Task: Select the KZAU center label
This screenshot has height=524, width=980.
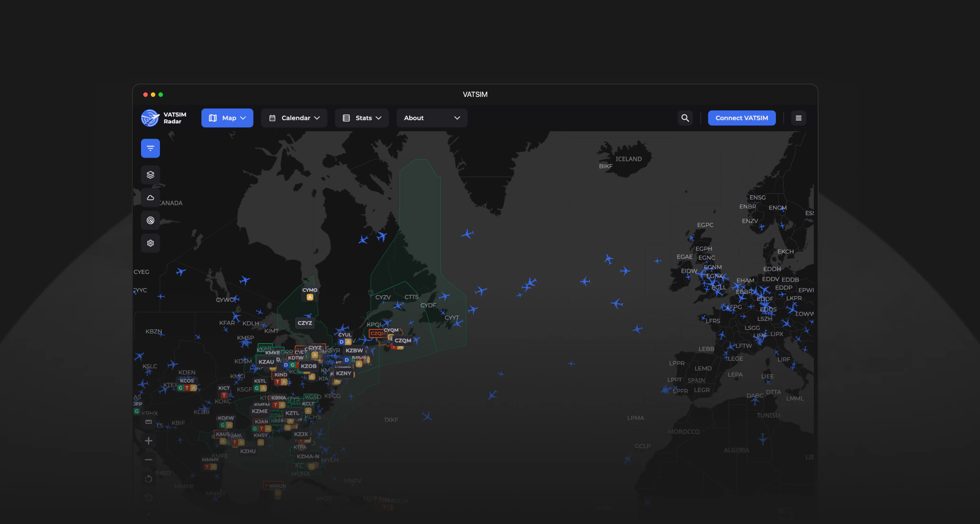Action: tap(266, 362)
